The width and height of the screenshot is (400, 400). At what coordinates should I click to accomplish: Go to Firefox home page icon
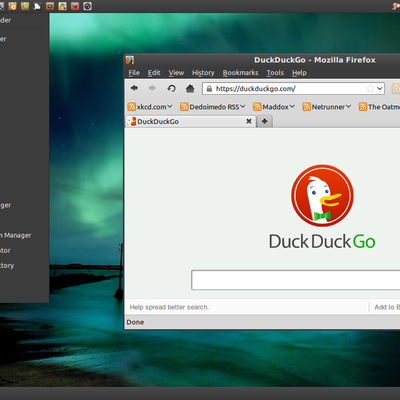(190, 88)
